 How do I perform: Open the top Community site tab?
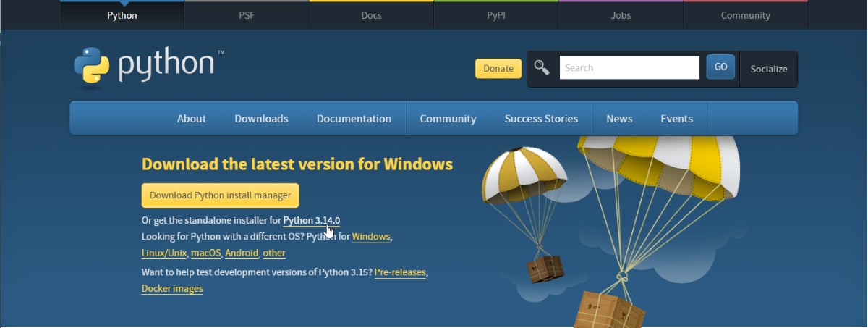click(x=745, y=15)
